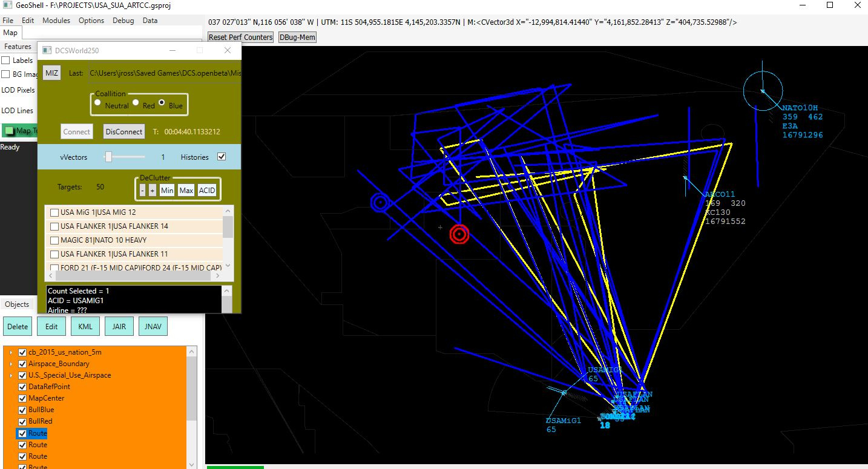Screen dimensions: 868x469
Task: Check the USA MiG 1|USA MIG 12 target
Action: click(x=54, y=212)
